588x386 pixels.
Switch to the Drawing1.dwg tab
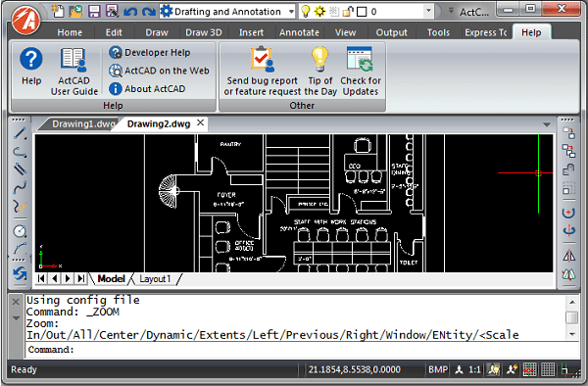pos(82,124)
